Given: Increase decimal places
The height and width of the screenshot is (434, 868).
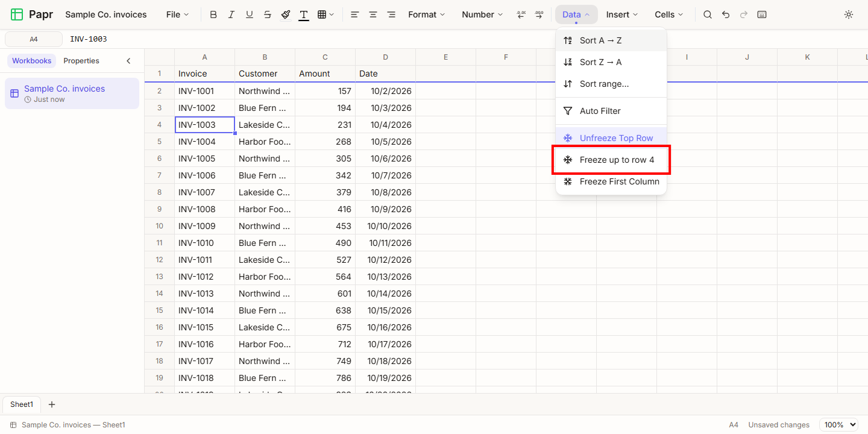Looking at the screenshot, I should pyautogui.click(x=539, y=14).
